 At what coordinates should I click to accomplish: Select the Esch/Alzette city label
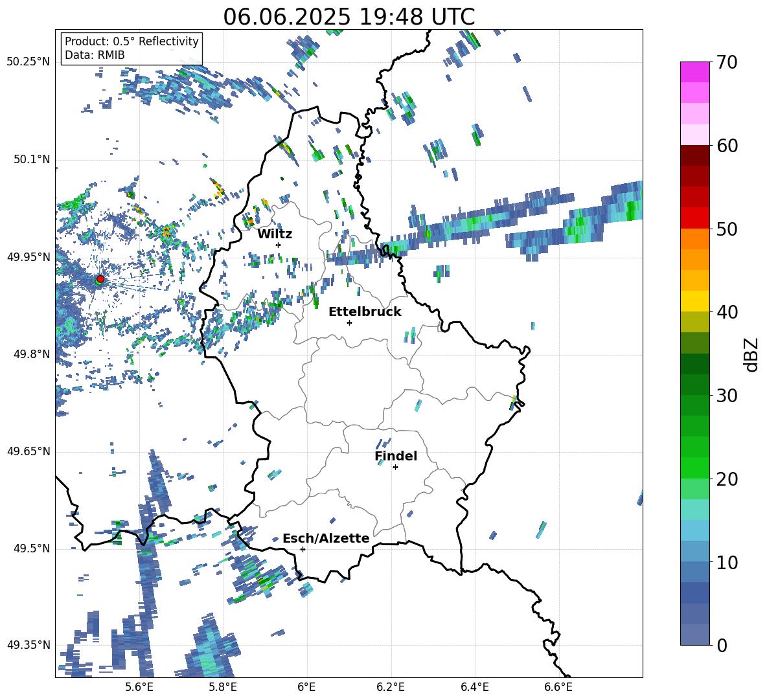tap(326, 539)
